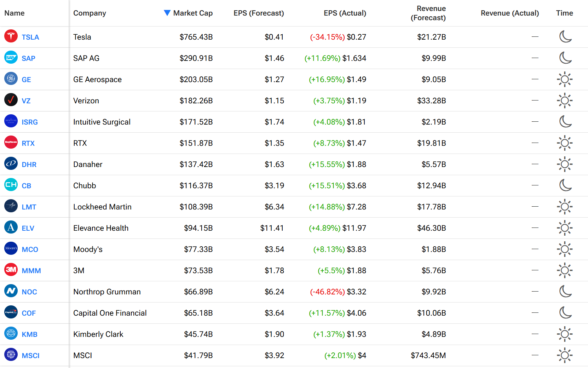This screenshot has height=368, width=588.
Task: Click the moon icon in Northrop Grumman row
Action: (x=565, y=291)
